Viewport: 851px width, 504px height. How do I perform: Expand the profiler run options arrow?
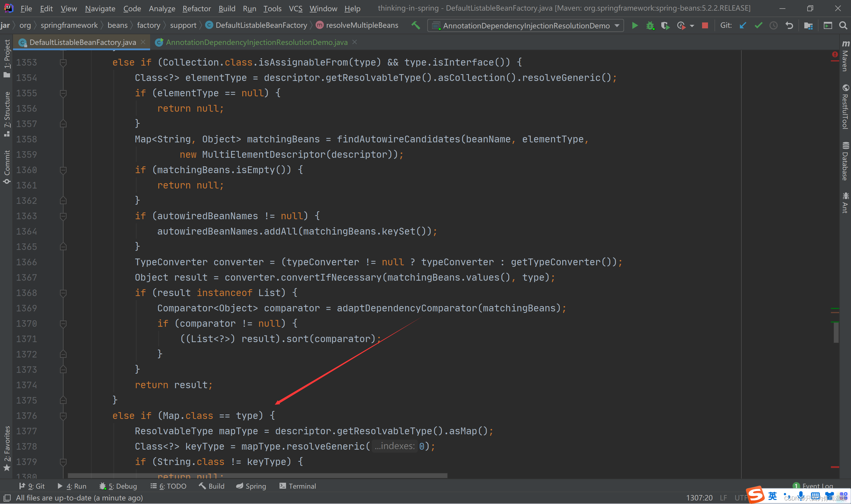(x=692, y=26)
